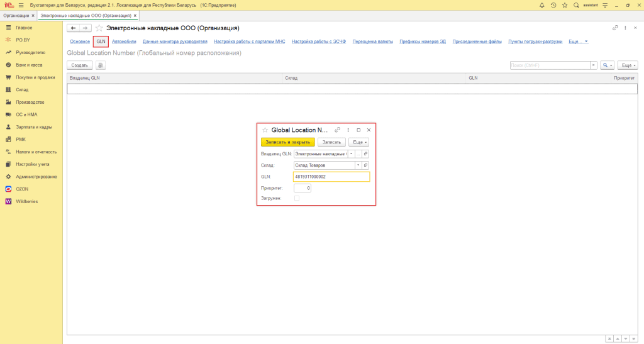Open Еще menu above the list
The image size is (644, 344).
[x=628, y=65]
